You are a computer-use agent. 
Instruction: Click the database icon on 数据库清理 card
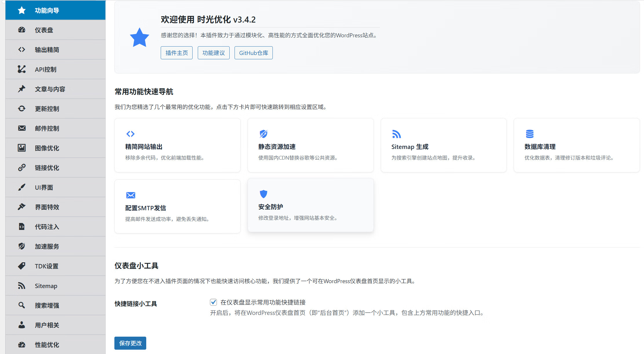(530, 134)
